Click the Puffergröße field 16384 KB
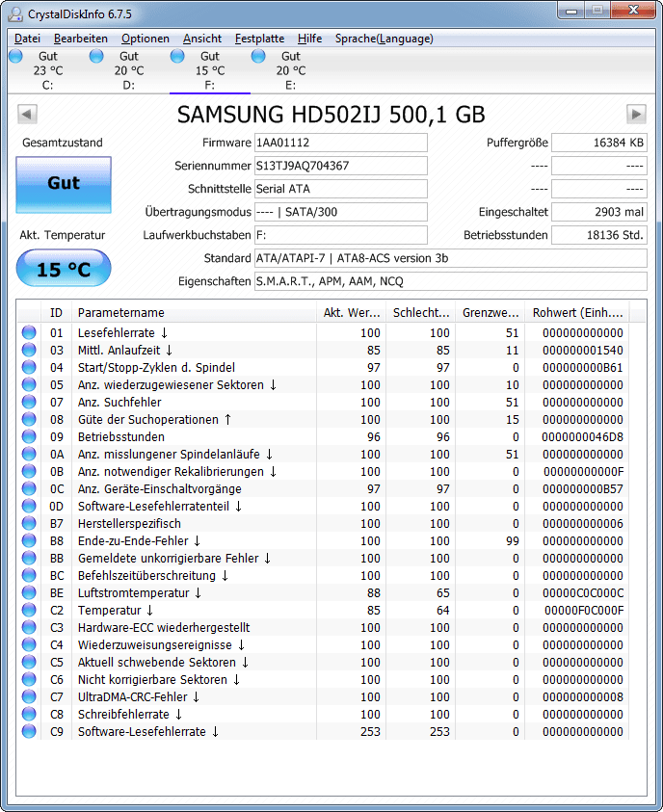The height and width of the screenshot is (812, 663). coord(599,143)
